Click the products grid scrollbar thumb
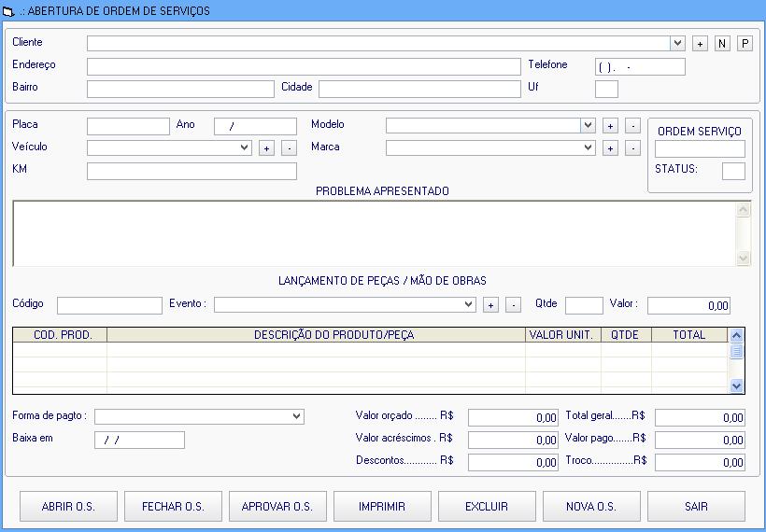Viewport: 766px width, 532px height. (x=736, y=351)
